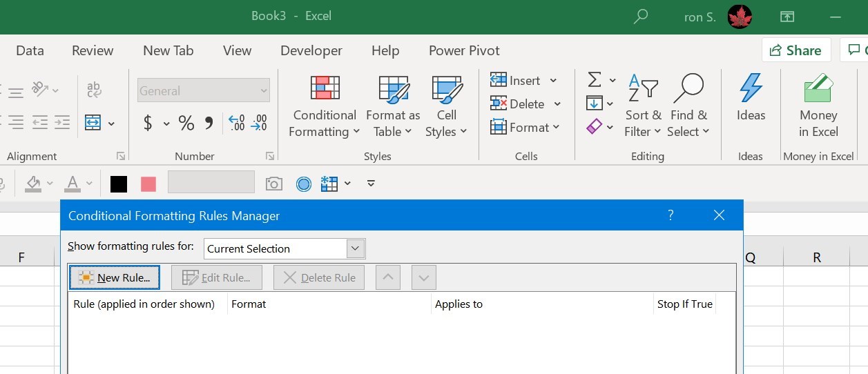This screenshot has height=374, width=868.
Task: Open Number format dialog launcher
Action: click(269, 156)
